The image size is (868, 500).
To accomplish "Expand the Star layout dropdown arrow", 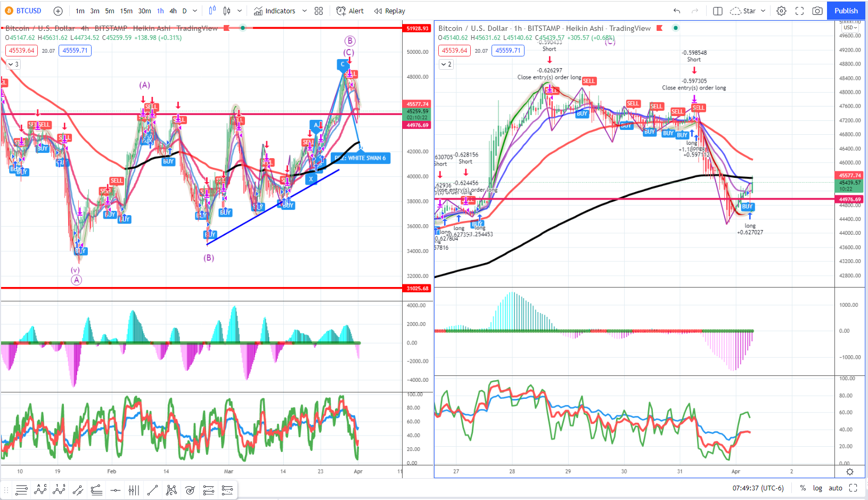I will pyautogui.click(x=763, y=11).
